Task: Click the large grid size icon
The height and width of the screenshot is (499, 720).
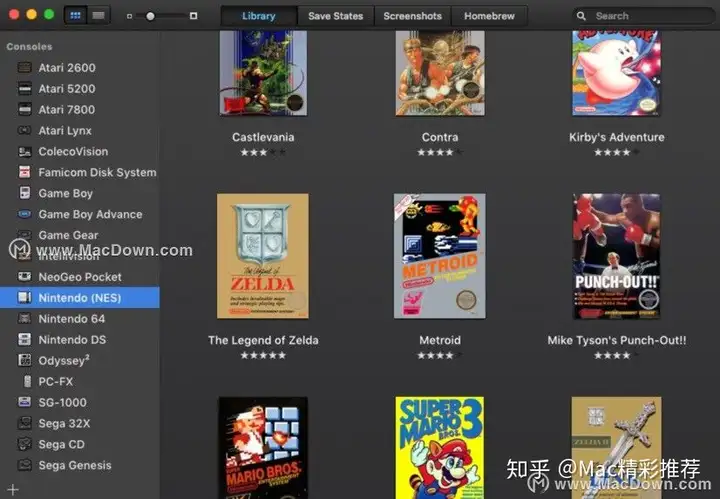Action: [193, 16]
